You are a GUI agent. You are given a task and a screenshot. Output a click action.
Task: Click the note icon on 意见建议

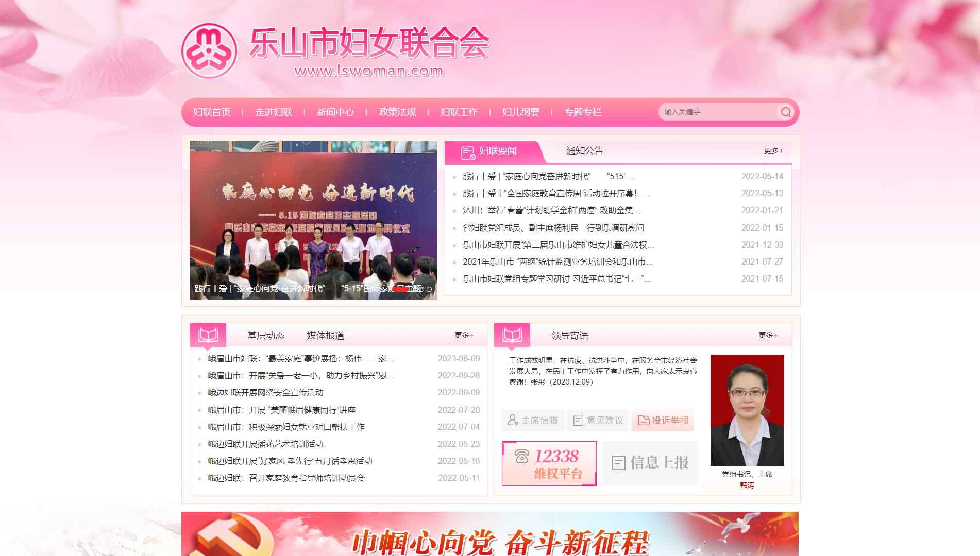point(578,421)
